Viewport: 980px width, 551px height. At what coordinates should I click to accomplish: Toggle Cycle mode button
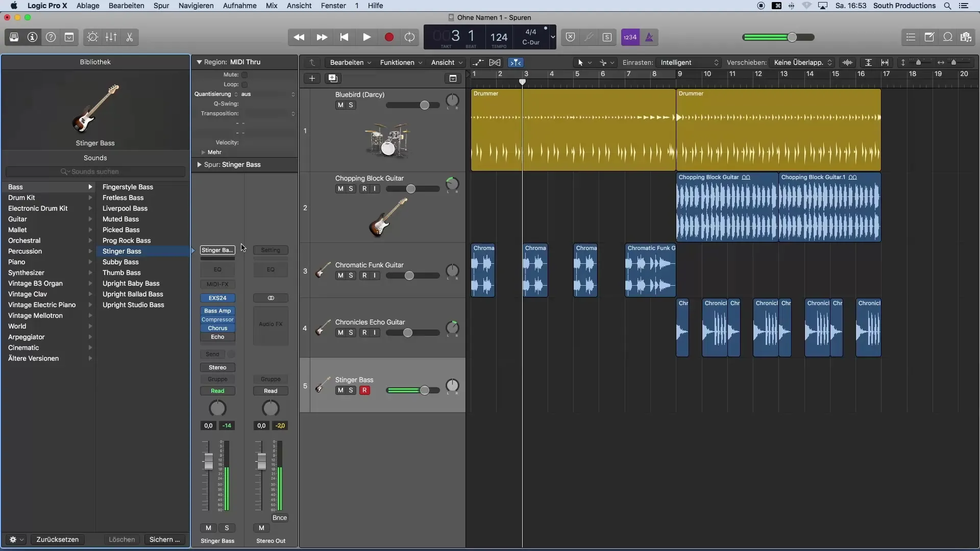coord(409,37)
